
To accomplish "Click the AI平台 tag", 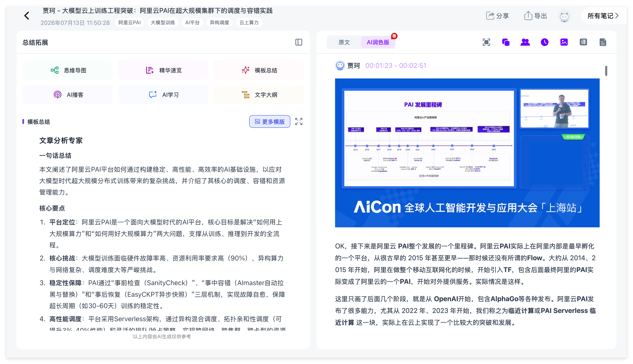I will [192, 23].
